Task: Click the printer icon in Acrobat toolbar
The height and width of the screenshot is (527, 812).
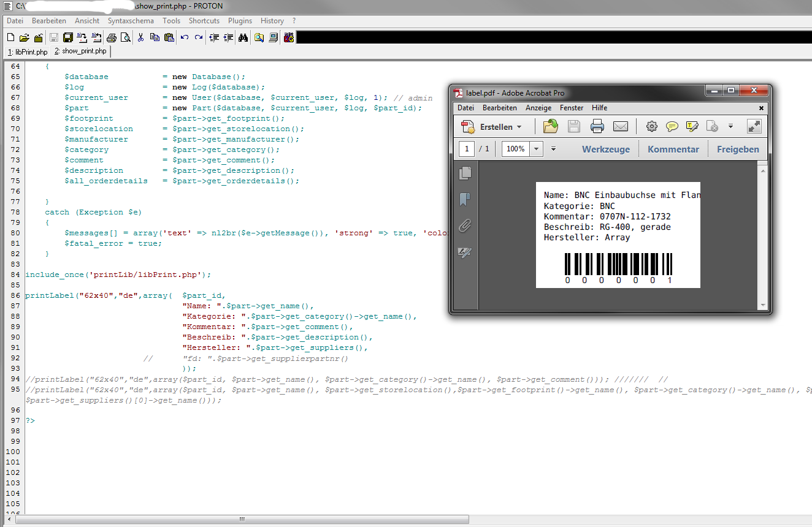Action: [x=597, y=127]
